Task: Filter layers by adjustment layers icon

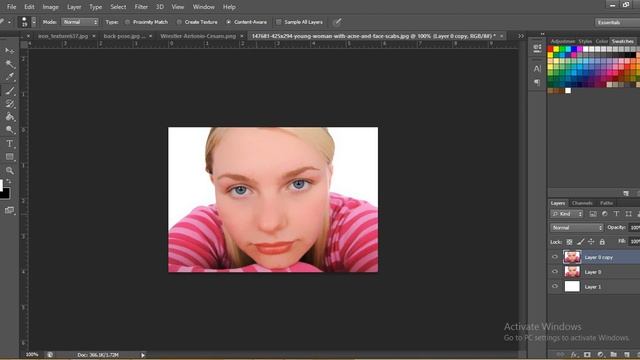Action: [605, 214]
